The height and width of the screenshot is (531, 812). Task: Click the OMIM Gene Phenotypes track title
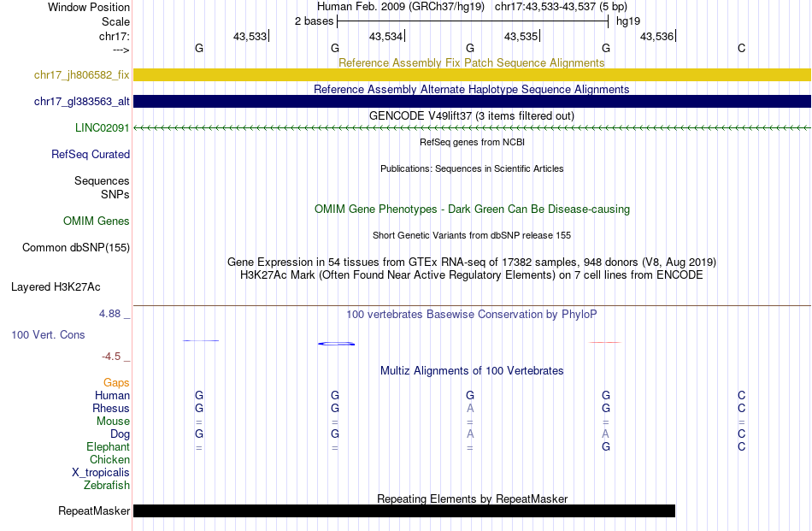(473, 209)
